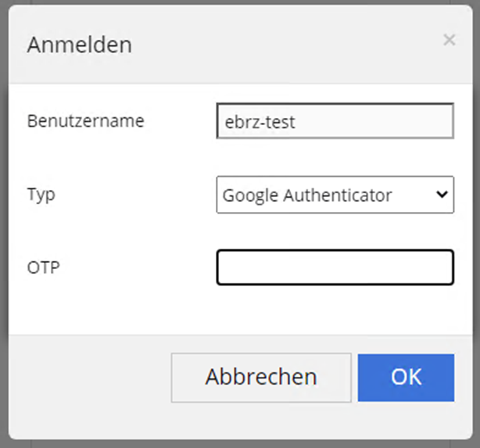This screenshot has width=480, height=448.
Task: Click into the empty OTP input field
Action: pyautogui.click(x=335, y=267)
